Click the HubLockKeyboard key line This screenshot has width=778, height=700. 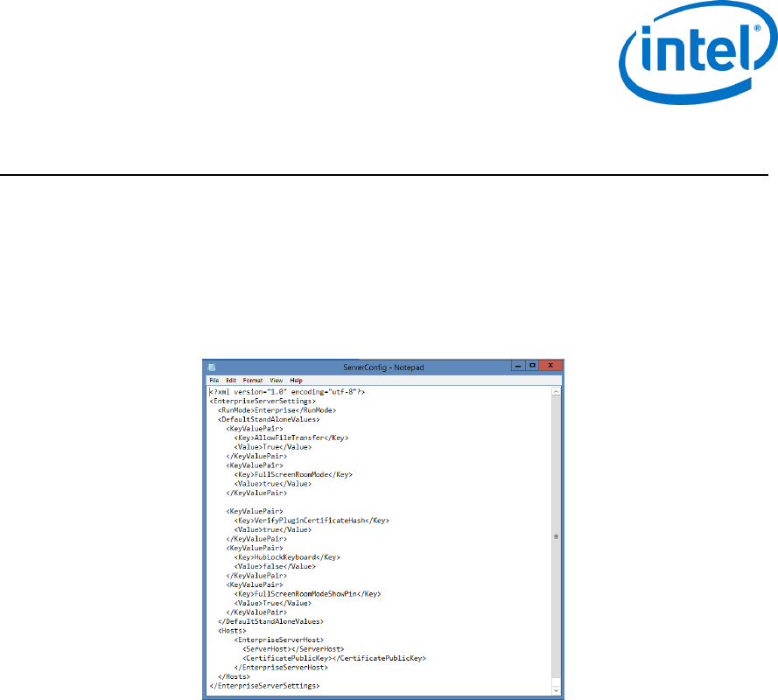(287, 557)
